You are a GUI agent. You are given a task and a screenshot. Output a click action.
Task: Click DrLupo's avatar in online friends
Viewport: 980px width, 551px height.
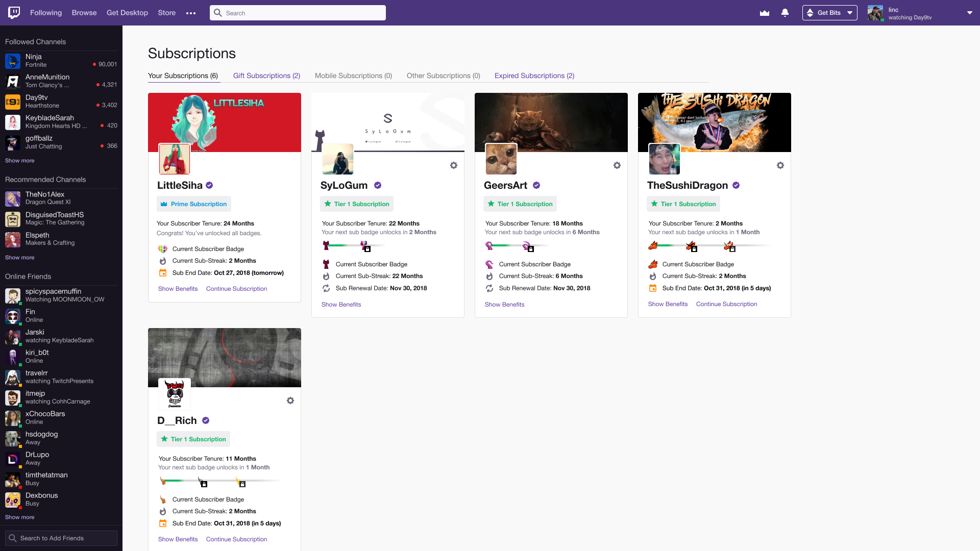click(13, 459)
